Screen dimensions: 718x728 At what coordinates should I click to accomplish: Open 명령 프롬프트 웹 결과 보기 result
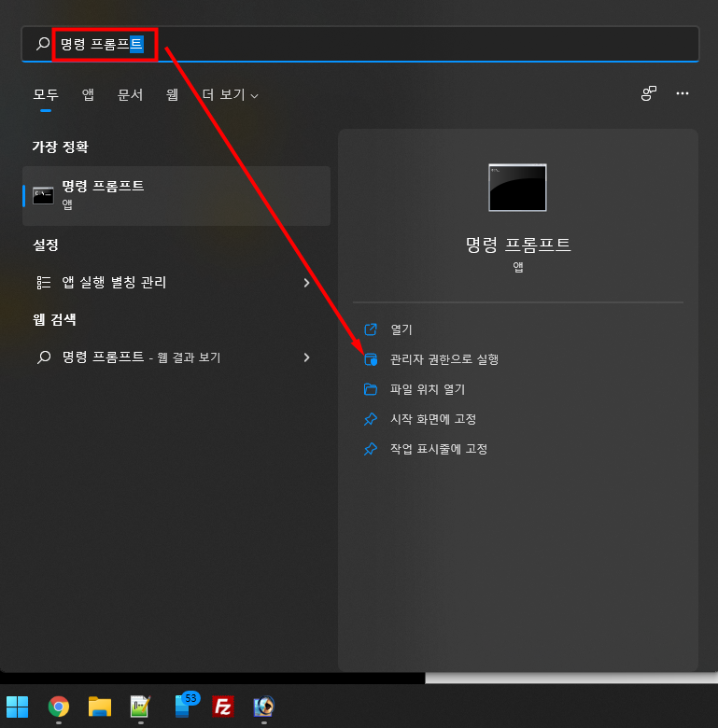(176, 357)
